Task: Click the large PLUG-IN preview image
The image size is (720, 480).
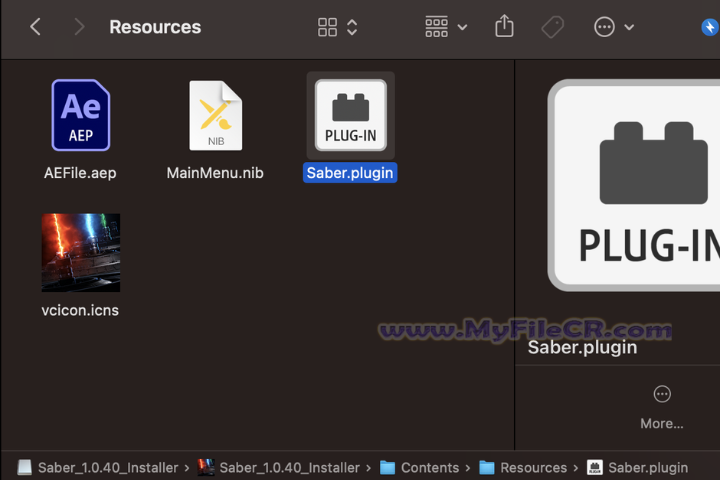Action: [634, 185]
